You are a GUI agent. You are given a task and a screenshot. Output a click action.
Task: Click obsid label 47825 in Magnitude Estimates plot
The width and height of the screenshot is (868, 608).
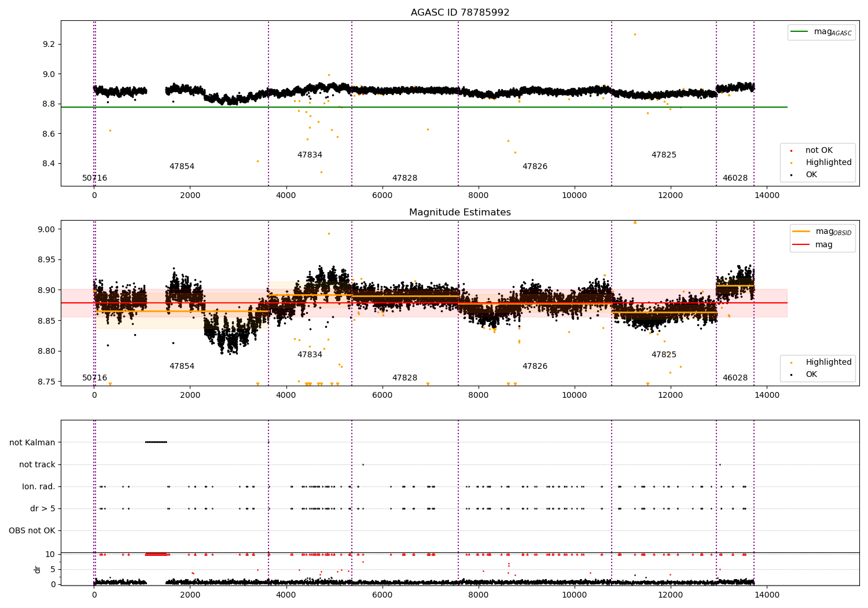click(x=664, y=355)
